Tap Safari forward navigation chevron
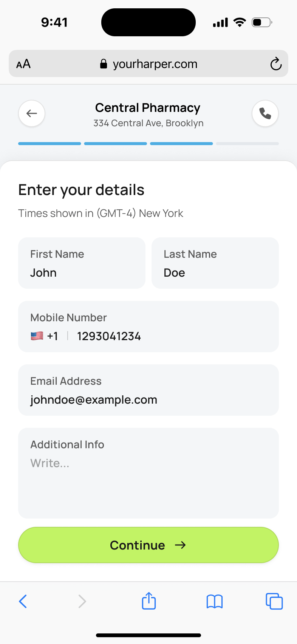The image size is (297, 644). pyautogui.click(x=82, y=601)
